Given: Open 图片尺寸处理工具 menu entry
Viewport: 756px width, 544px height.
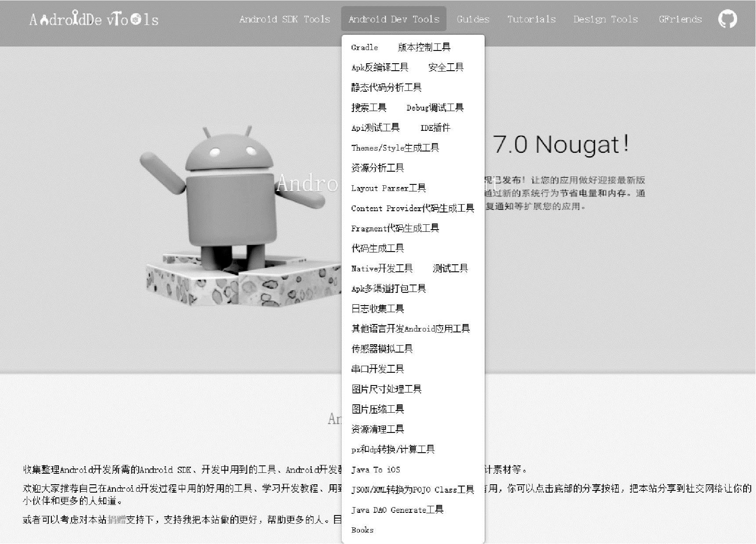Looking at the screenshot, I should point(387,389).
